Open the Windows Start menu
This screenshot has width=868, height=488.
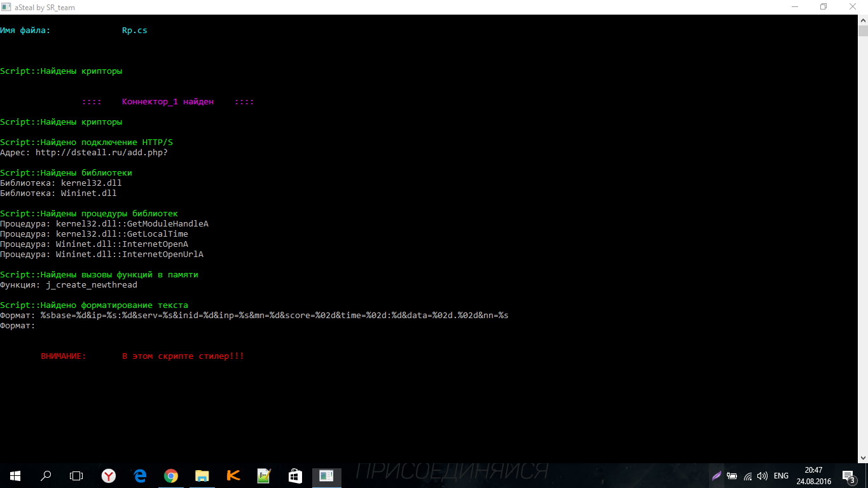tap(15, 475)
